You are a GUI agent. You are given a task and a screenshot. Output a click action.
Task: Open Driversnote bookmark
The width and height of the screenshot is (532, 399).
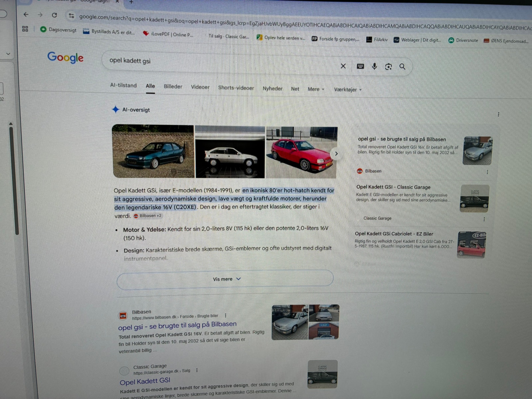[x=463, y=40]
